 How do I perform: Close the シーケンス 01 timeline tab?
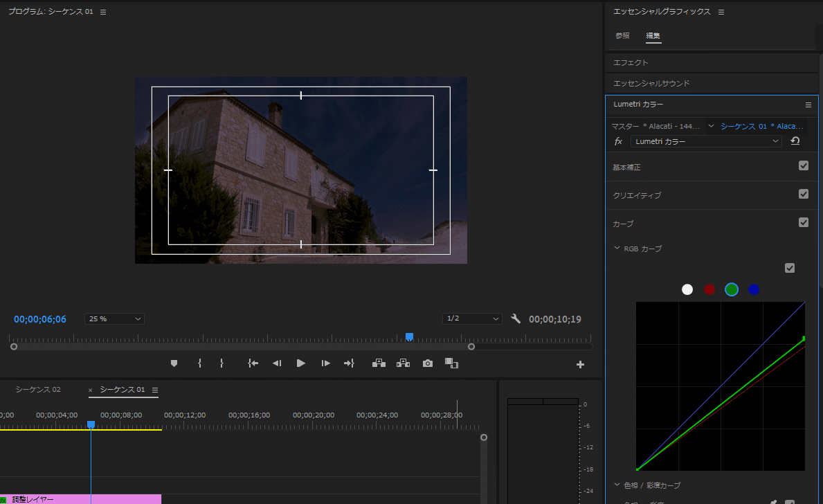pos(90,390)
